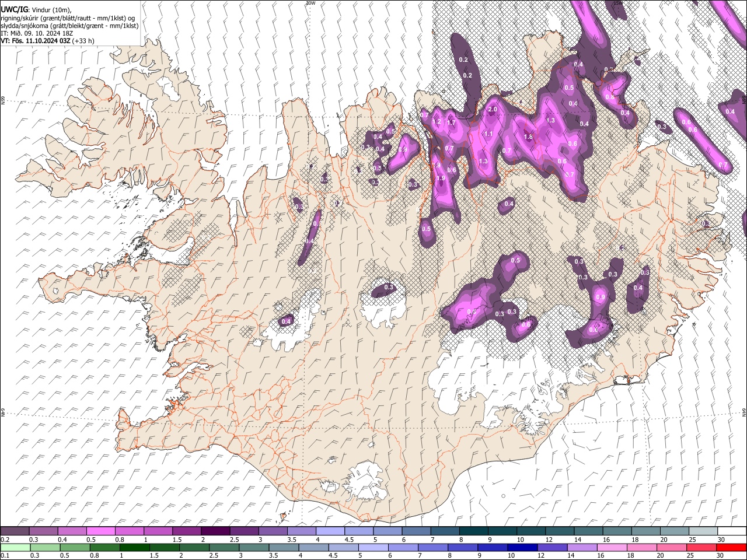Screen dimensions: 747x560
Task: Select bottom-row periwinkle swatch at 6
Action: 403,547
